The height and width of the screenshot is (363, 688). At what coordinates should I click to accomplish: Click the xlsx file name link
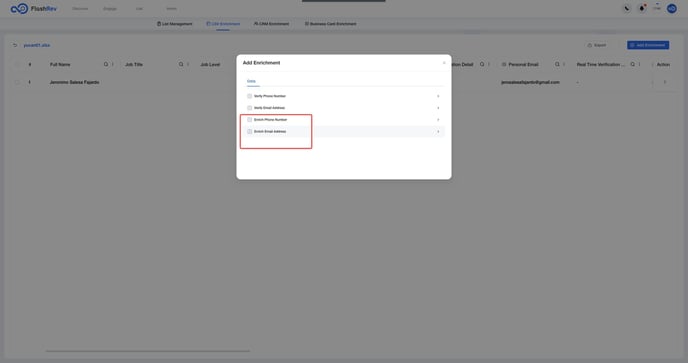click(37, 45)
